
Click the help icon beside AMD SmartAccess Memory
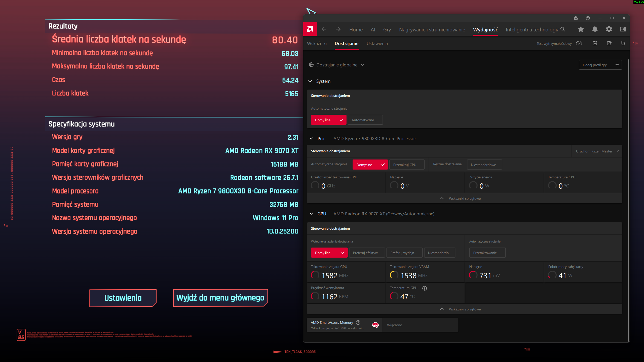358,323
